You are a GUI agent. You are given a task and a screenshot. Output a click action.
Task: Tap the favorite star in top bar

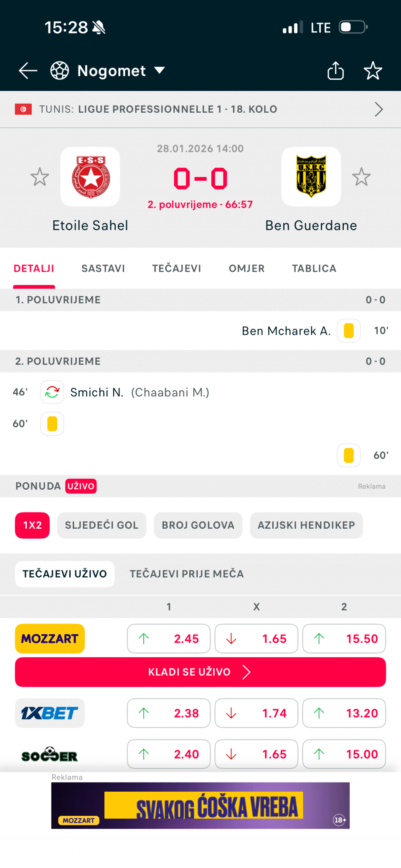[x=373, y=71]
